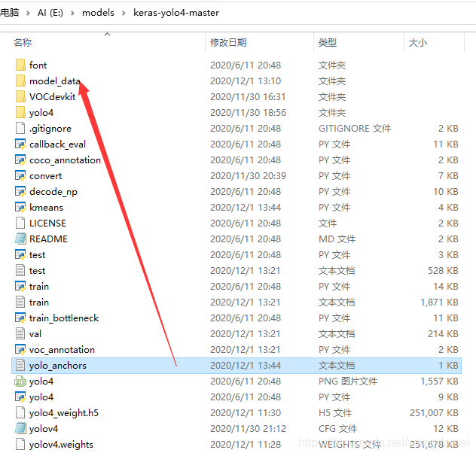Select the font folder icon
This screenshot has width=476, height=456.
tap(20, 65)
